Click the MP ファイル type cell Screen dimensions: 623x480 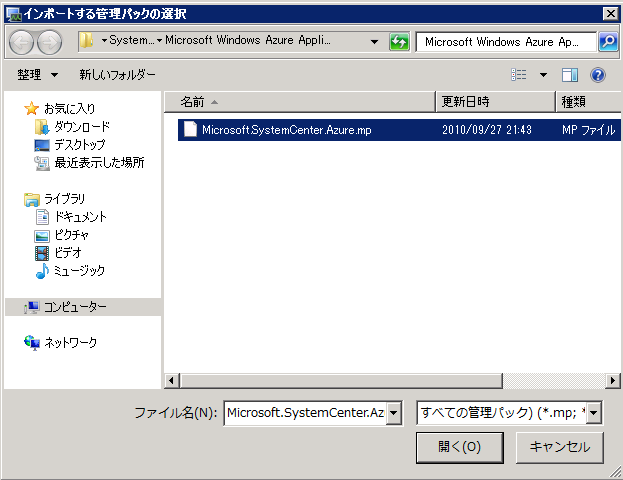(x=588, y=130)
